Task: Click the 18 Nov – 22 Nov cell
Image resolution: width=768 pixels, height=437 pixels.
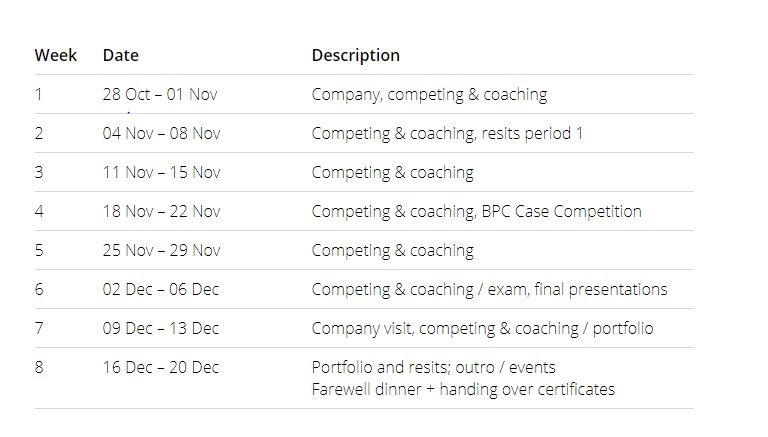Action: click(162, 211)
